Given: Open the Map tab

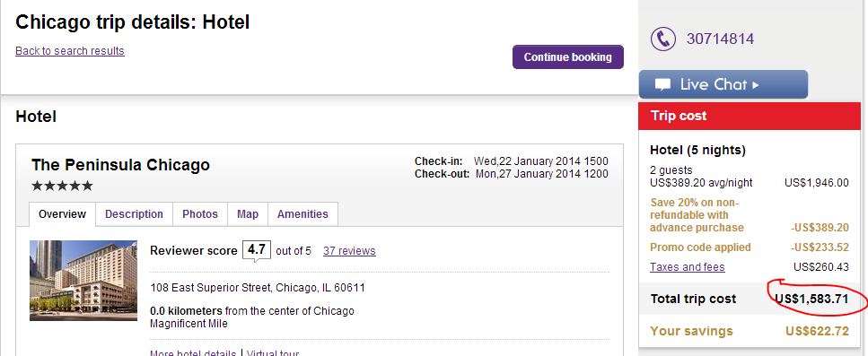Looking at the screenshot, I should 248,214.
